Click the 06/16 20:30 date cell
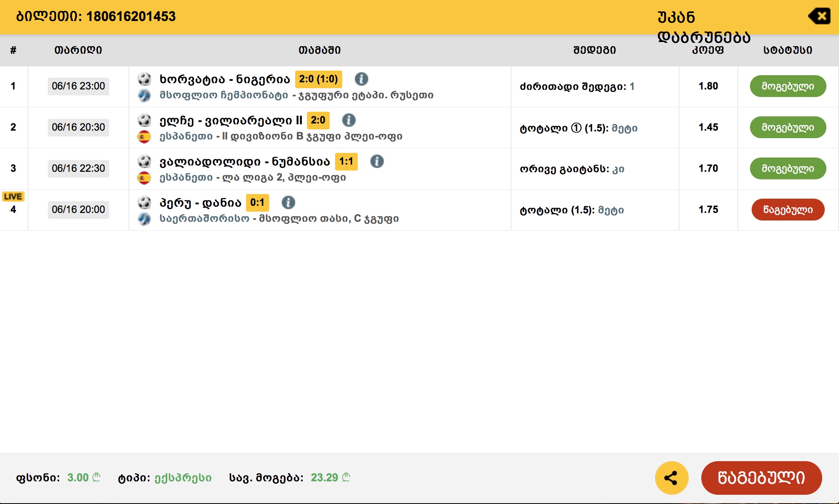Viewport: 839px width, 504px height. 79,127
